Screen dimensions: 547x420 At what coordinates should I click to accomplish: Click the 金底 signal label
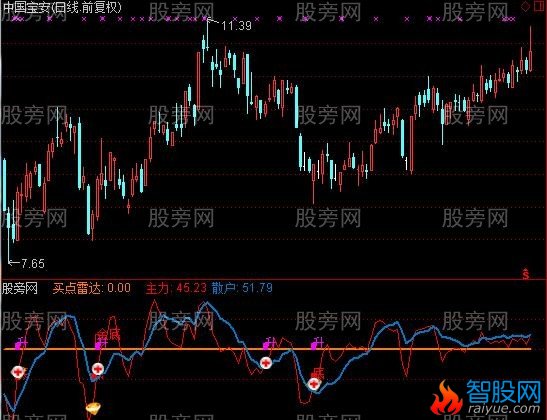(108, 335)
